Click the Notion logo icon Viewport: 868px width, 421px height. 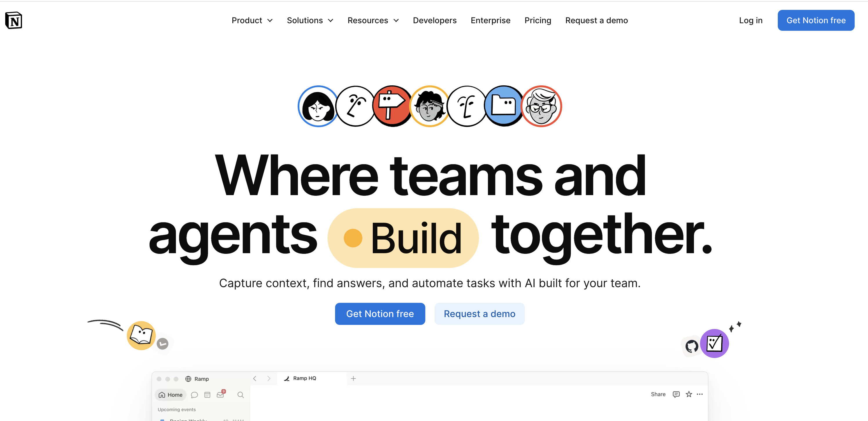click(x=13, y=20)
